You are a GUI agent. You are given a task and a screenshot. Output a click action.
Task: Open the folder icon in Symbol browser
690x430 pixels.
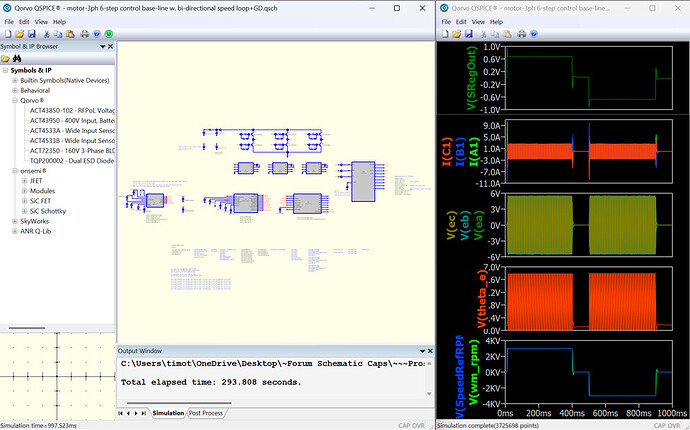[5, 59]
